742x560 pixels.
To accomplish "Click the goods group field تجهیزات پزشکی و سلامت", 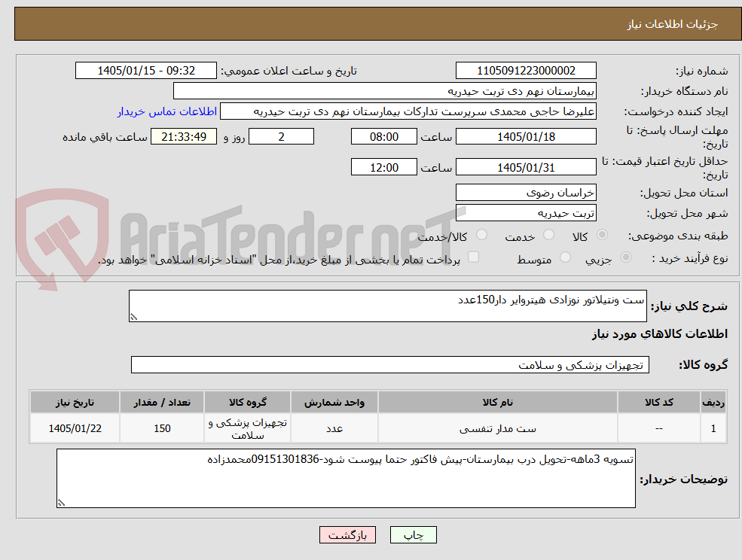I will coord(390,364).
